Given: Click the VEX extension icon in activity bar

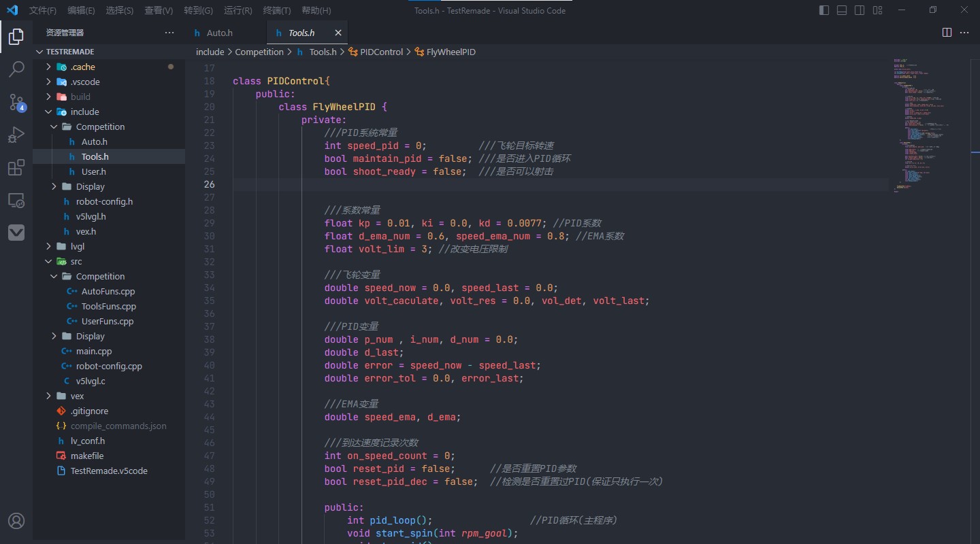Looking at the screenshot, I should click(16, 232).
